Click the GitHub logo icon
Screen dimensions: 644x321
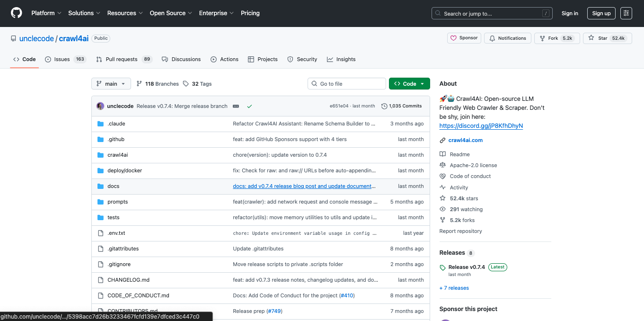click(x=17, y=13)
